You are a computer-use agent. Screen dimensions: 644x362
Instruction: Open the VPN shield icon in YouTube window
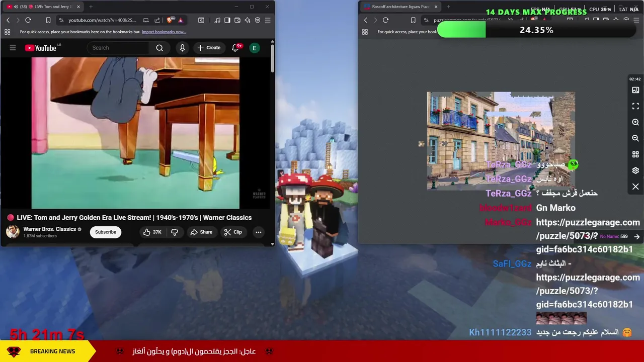pyautogui.click(x=258, y=20)
